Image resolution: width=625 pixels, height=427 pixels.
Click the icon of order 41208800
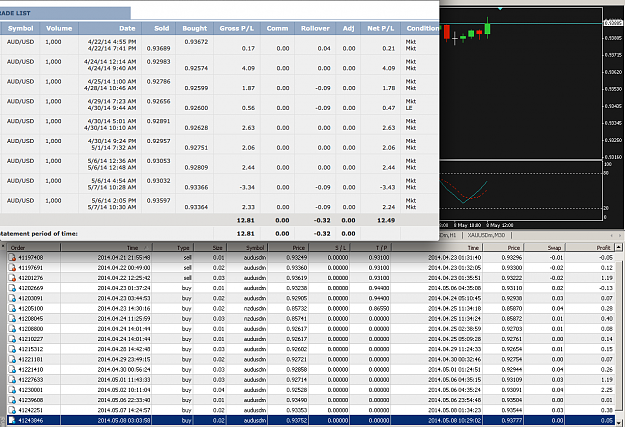click(x=12, y=329)
